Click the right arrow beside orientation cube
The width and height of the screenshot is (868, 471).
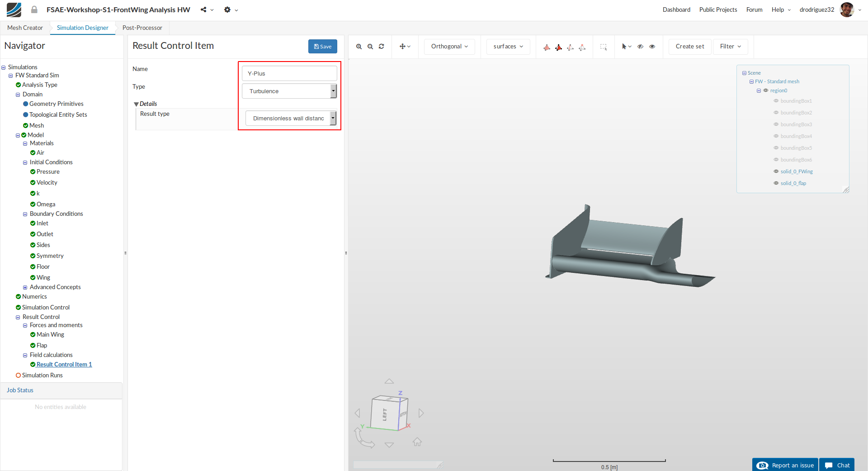pos(421,413)
